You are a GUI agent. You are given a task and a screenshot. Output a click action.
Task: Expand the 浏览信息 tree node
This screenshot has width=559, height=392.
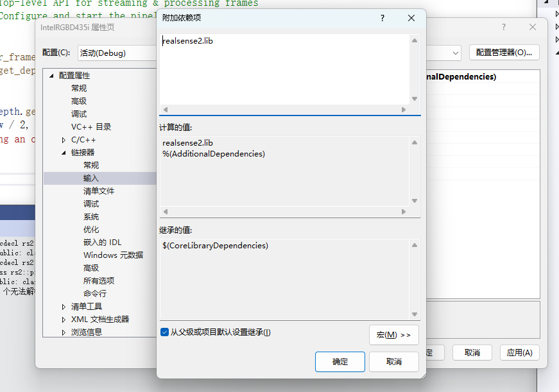(64, 332)
